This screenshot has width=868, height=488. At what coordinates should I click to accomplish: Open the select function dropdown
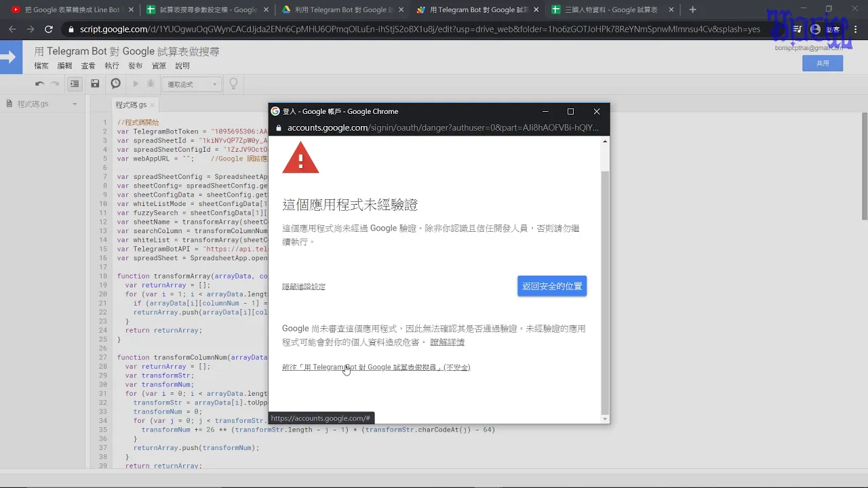click(192, 84)
